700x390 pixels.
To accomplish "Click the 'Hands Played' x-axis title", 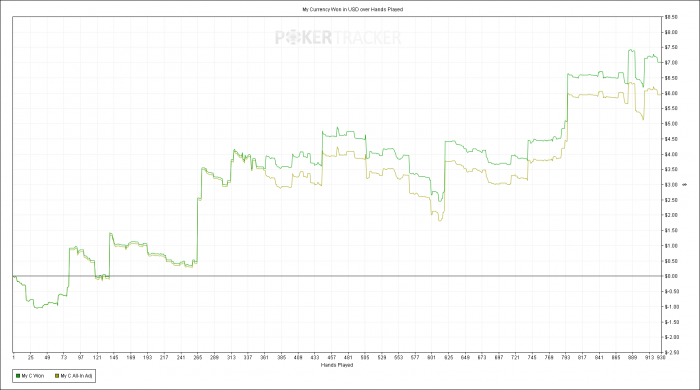I will (x=337, y=365).
